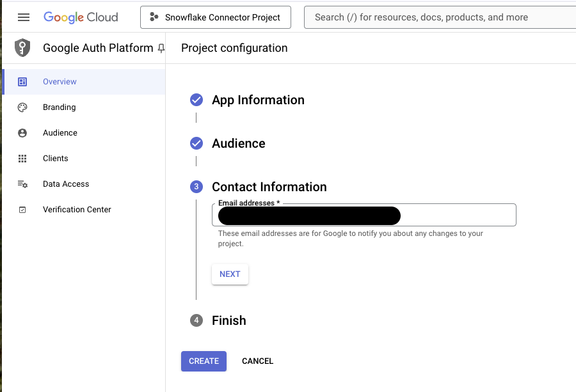Expand the Audience step
Screen dimensions: 576x392
[238, 143]
